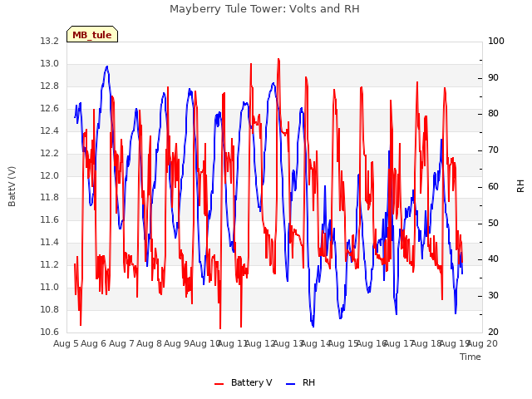Click the Time axis label

470,357
